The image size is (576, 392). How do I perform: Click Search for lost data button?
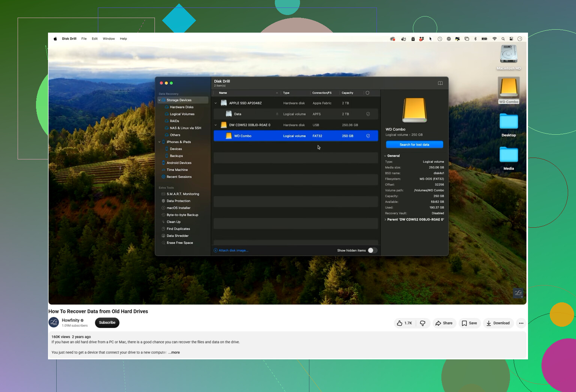click(x=414, y=145)
